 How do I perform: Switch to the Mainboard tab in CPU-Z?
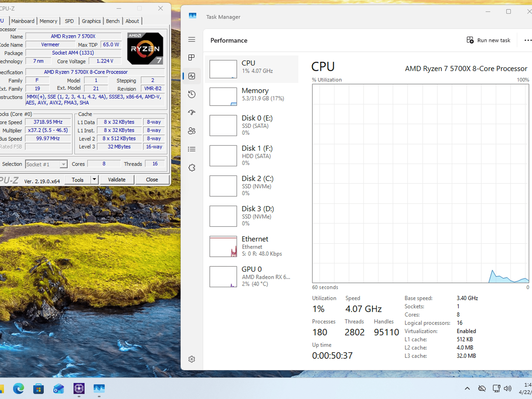click(x=23, y=21)
